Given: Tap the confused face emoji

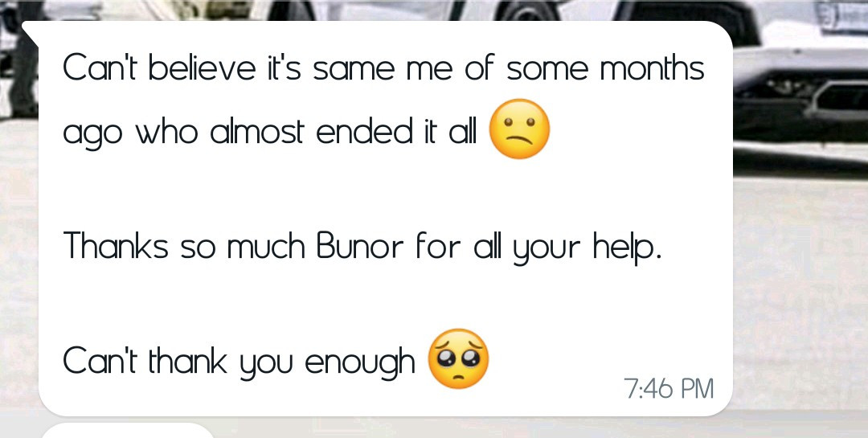Looking at the screenshot, I should tap(519, 129).
